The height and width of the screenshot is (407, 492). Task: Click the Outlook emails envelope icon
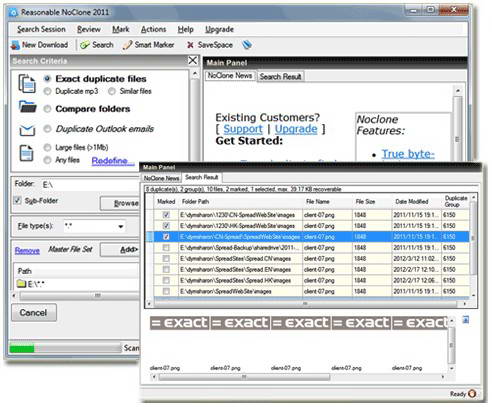27,130
